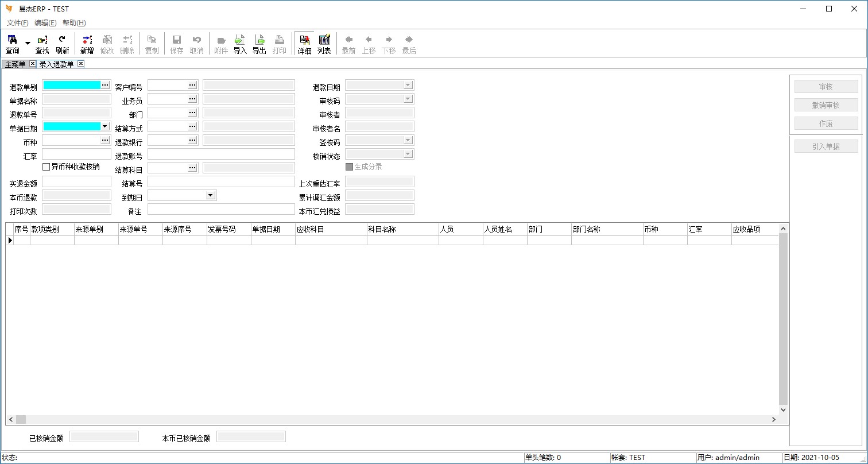Open the dropdown arrow beside 查询
Image resolution: width=868 pixels, height=464 pixels.
[28, 44]
